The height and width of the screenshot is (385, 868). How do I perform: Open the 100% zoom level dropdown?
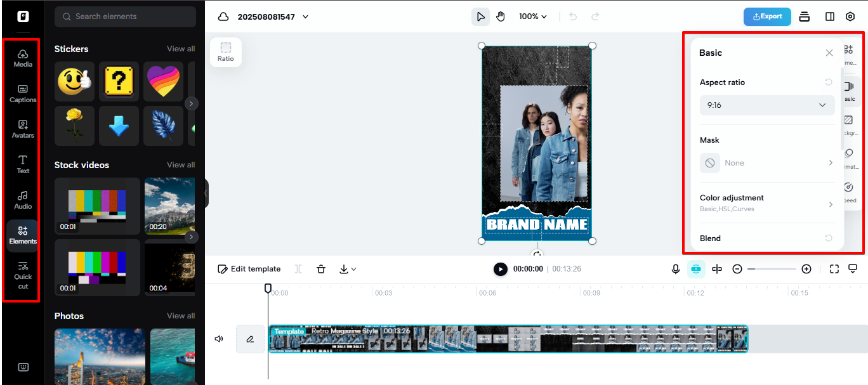click(533, 16)
